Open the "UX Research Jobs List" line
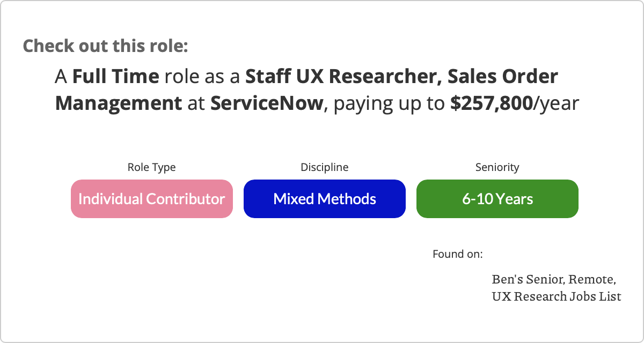 557,296
